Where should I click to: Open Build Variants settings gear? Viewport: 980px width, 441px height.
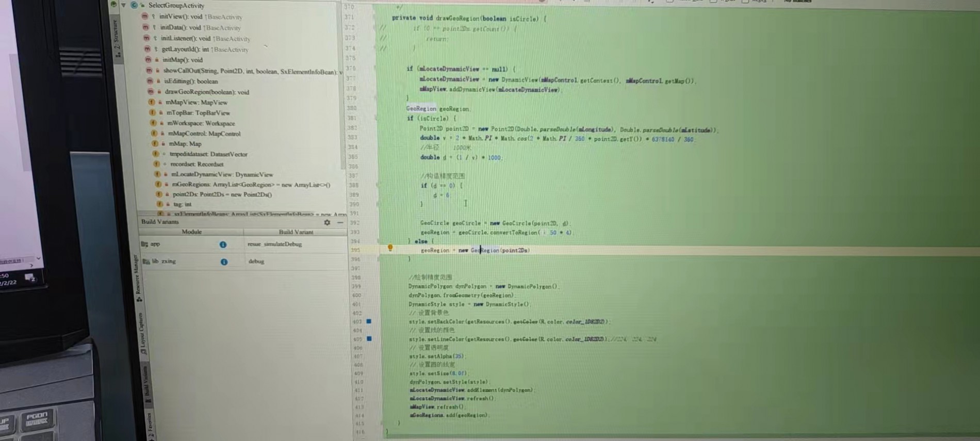(x=327, y=222)
